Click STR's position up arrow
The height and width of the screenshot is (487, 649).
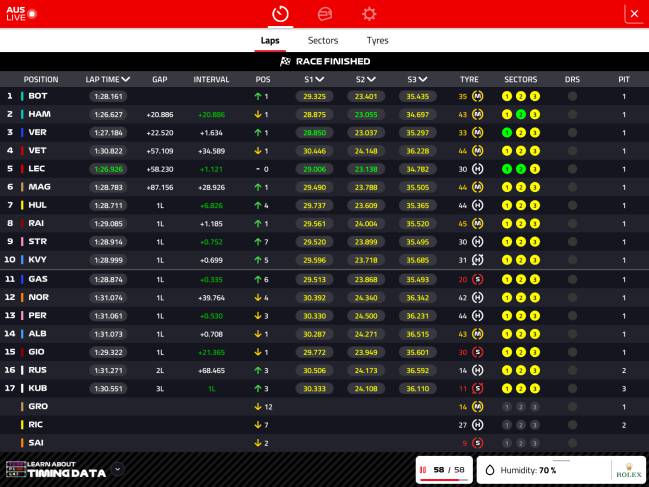(258, 242)
